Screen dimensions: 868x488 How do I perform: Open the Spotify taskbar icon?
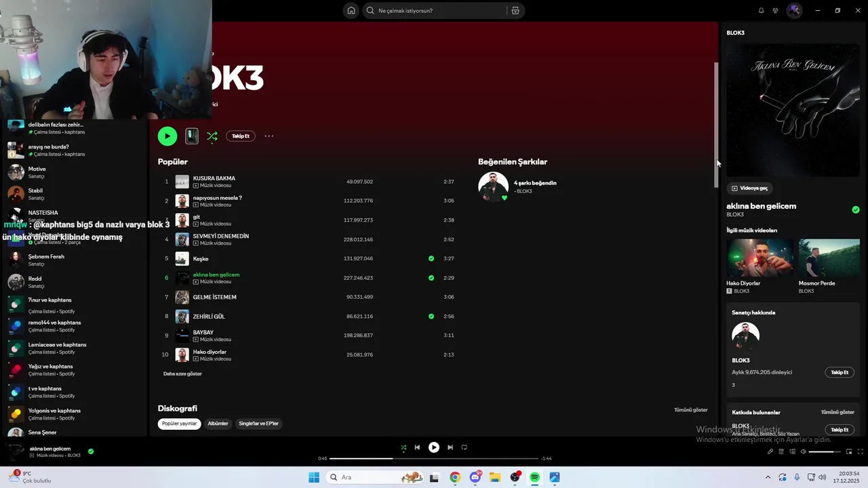click(x=534, y=477)
